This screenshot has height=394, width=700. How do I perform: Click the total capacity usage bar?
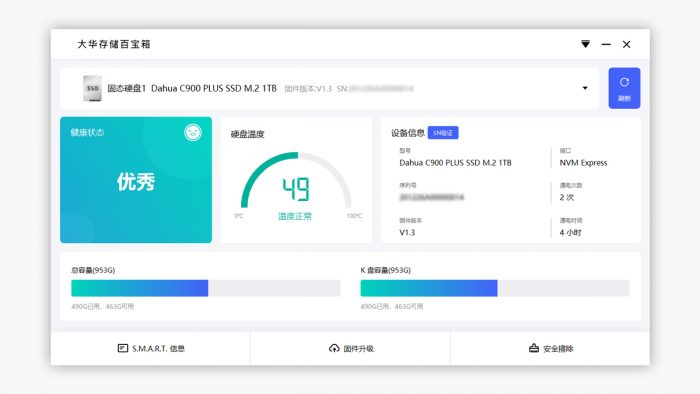click(x=205, y=288)
